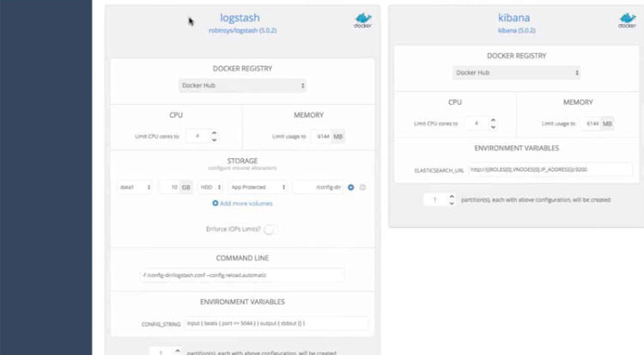
Task: Click blue add icon beside /config-dir field
Action: click(350, 187)
